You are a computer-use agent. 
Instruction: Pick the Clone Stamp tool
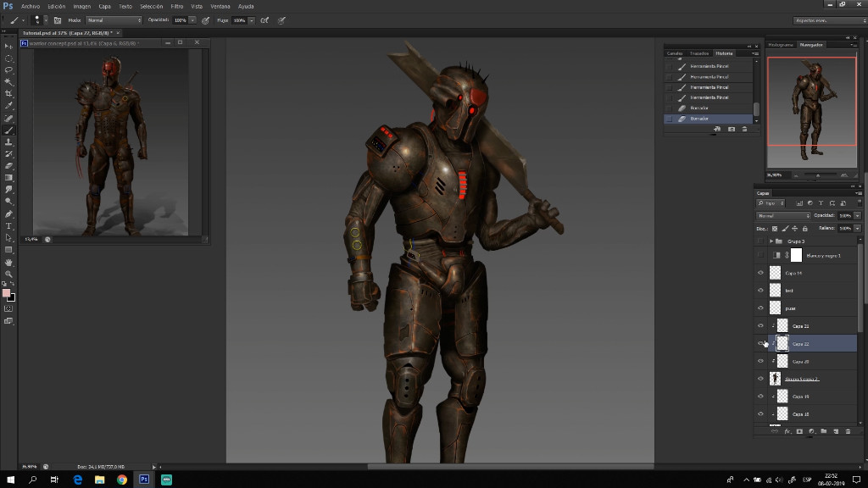coord(8,142)
